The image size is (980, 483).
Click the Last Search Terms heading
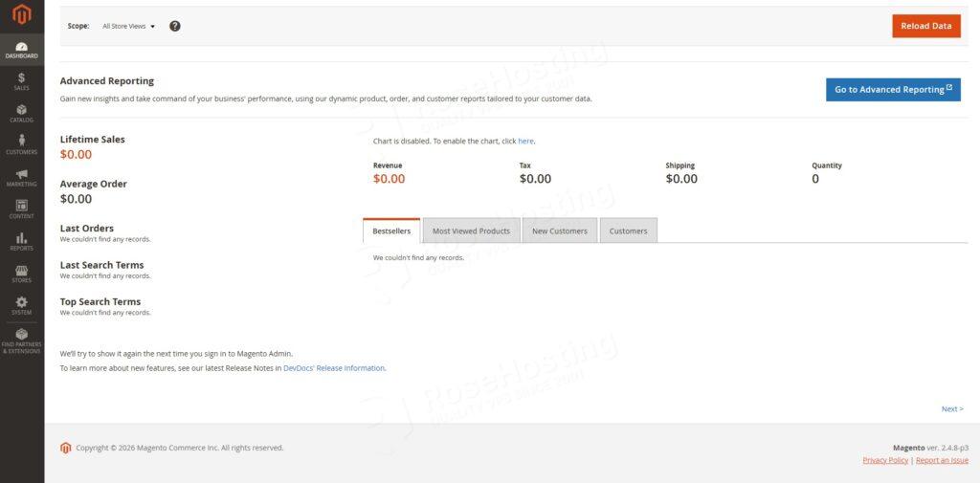[101, 265]
